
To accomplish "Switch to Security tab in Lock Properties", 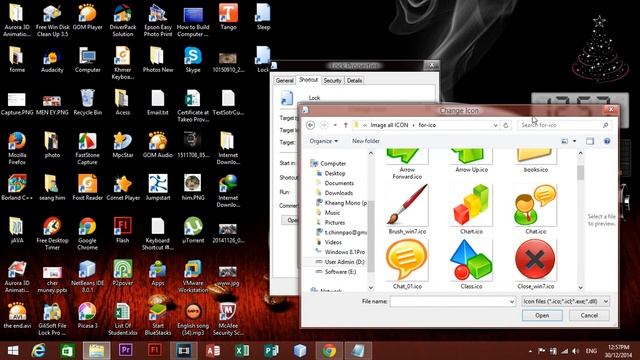I will click(332, 80).
